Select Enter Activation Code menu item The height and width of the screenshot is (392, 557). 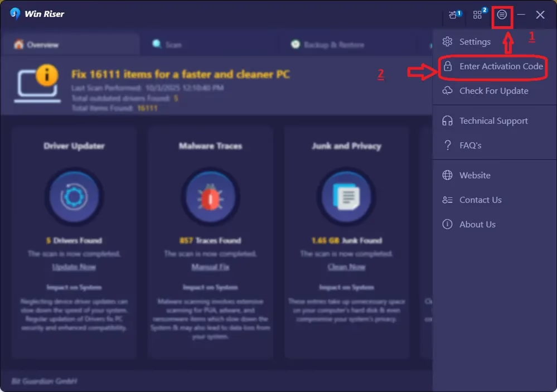(501, 66)
